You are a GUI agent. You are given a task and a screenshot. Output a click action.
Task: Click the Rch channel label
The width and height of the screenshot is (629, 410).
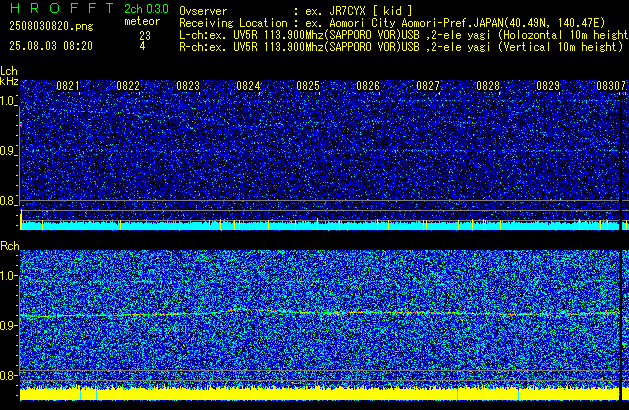(x=10, y=246)
